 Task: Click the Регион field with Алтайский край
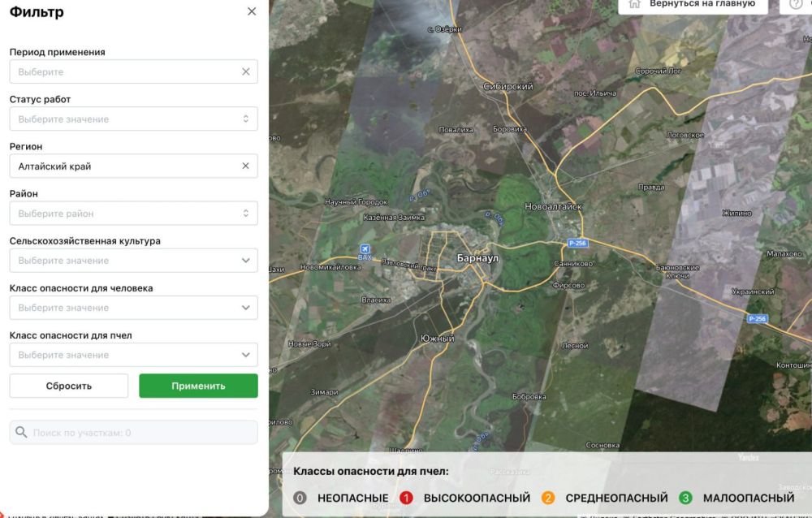(134, 166)
